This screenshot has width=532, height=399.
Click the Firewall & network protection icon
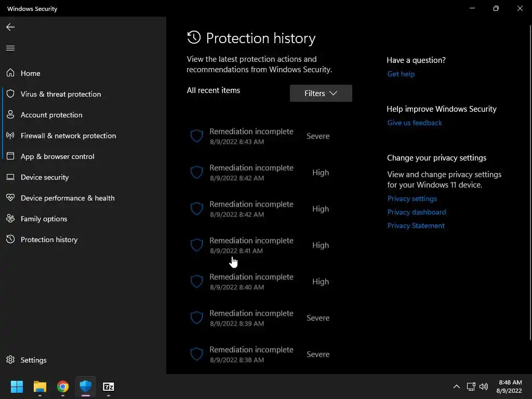(10, 136)
